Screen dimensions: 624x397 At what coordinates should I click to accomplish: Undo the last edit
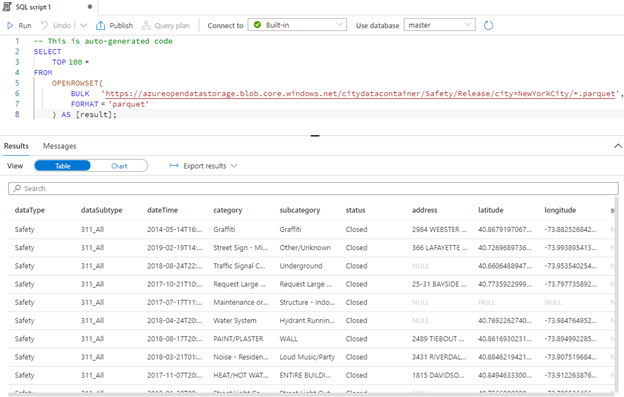coord(56,25)
